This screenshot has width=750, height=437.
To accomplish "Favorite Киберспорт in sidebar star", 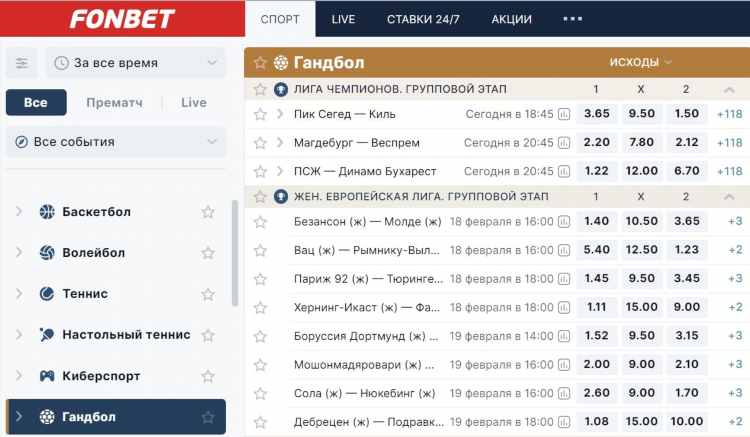I will pos(208,376).
